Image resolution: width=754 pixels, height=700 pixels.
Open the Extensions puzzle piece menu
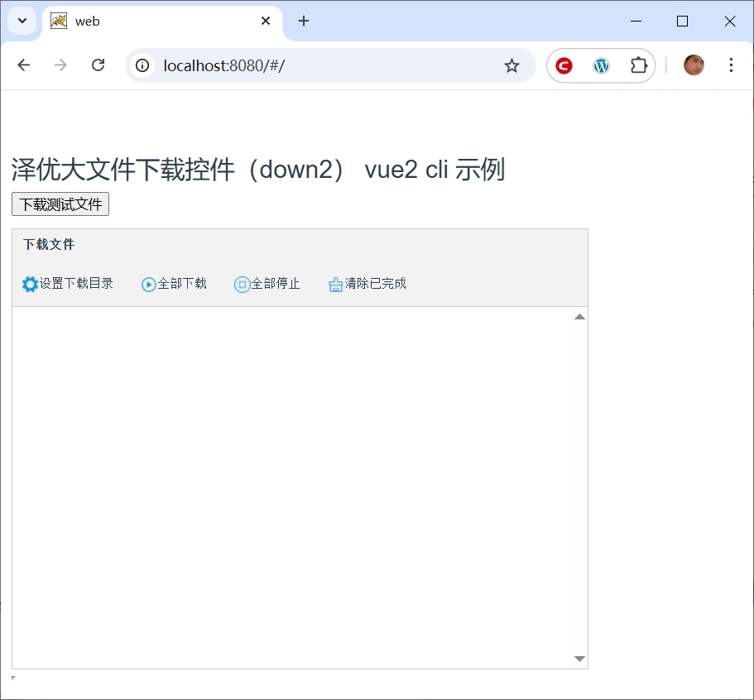(x=638, y=65)
